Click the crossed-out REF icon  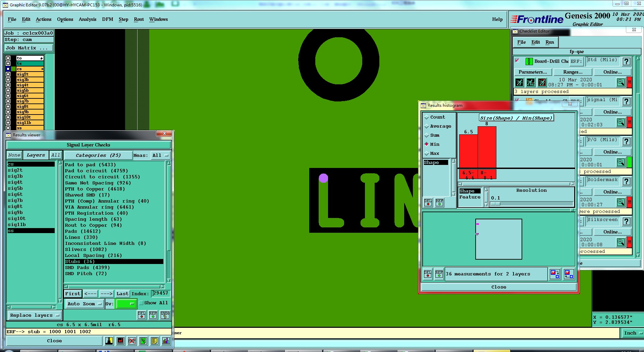pyautogui.click(x=132, y=341)
